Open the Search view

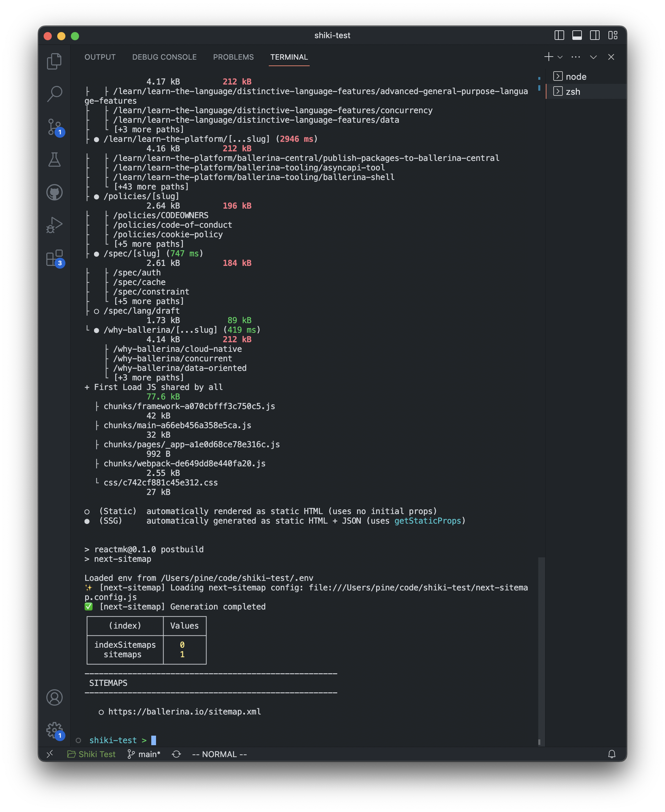[x=55, y=93]
